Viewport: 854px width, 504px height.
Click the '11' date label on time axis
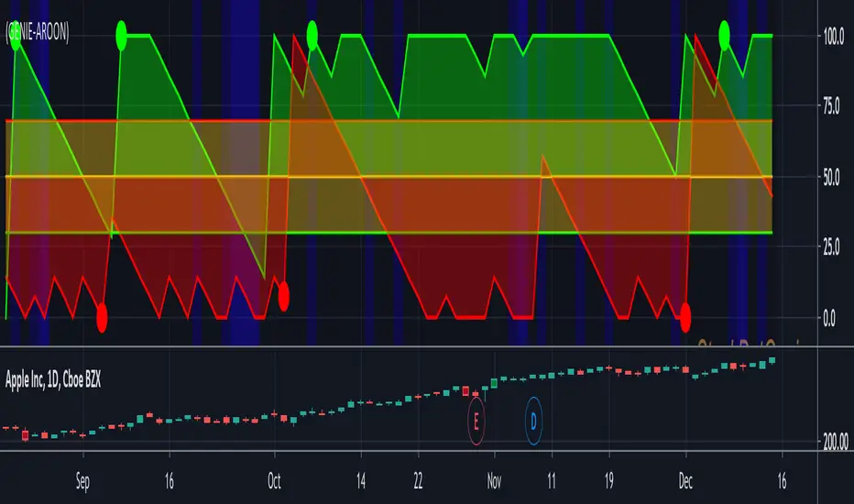552,481
